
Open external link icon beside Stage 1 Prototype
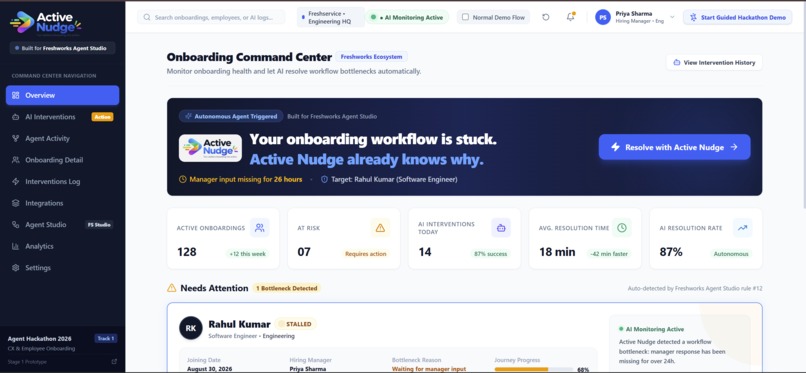tap(114, 362)
